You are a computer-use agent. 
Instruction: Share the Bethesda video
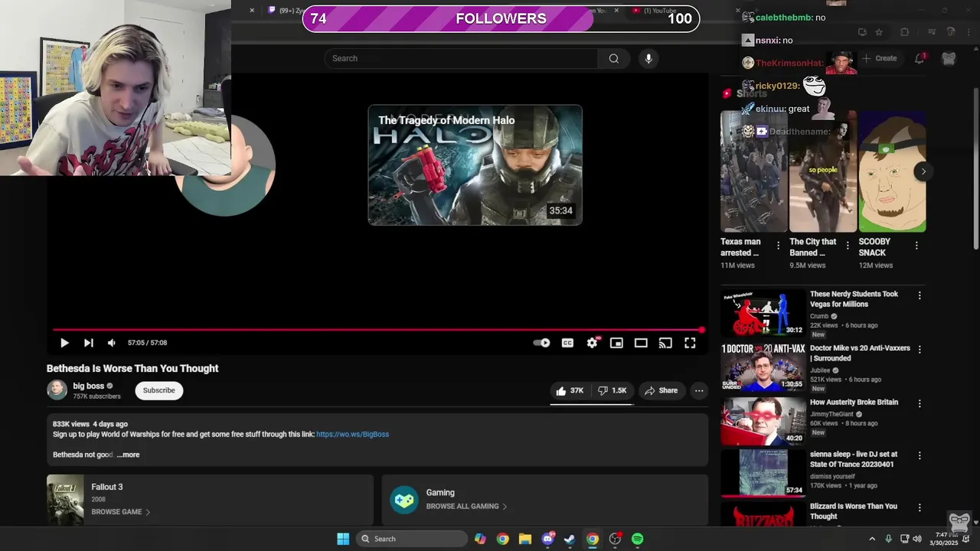(x=661, y=390)
